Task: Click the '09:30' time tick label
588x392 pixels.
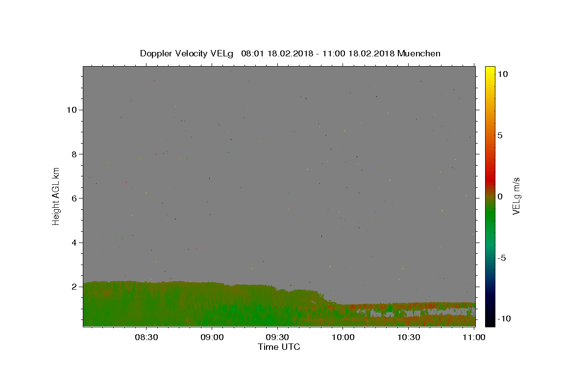Action: tap(278, 337)
